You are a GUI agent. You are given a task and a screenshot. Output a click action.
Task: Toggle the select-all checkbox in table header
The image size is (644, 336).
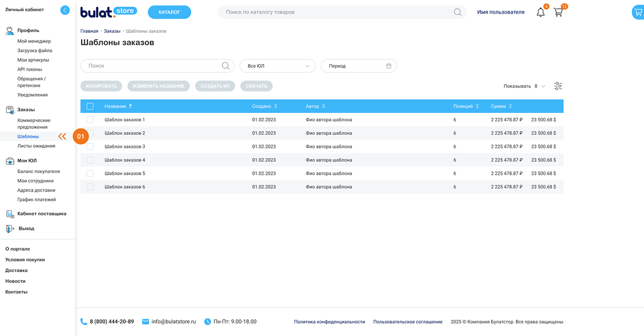pos(90,106)
